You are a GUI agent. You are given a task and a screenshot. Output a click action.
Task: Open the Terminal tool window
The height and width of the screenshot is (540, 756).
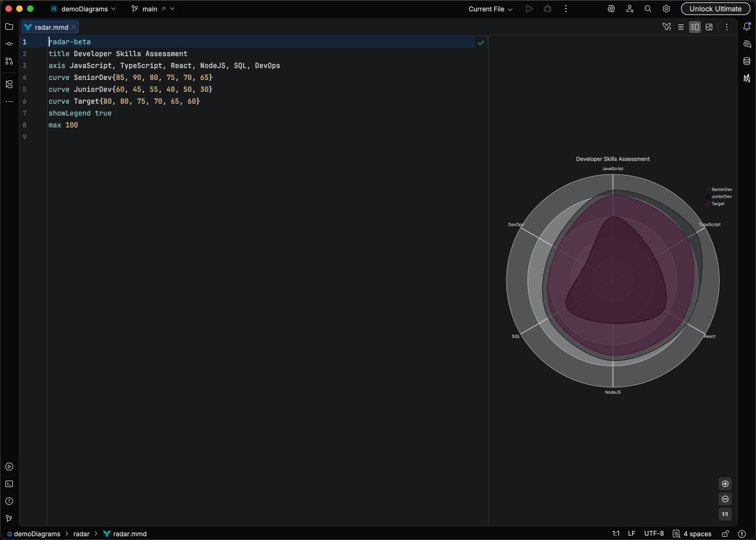point(9,484)
